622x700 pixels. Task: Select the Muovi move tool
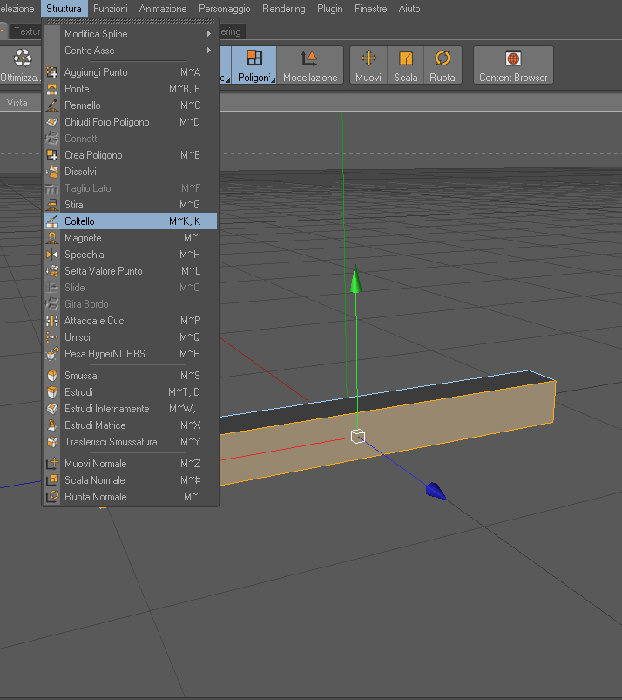pos(368,65)
